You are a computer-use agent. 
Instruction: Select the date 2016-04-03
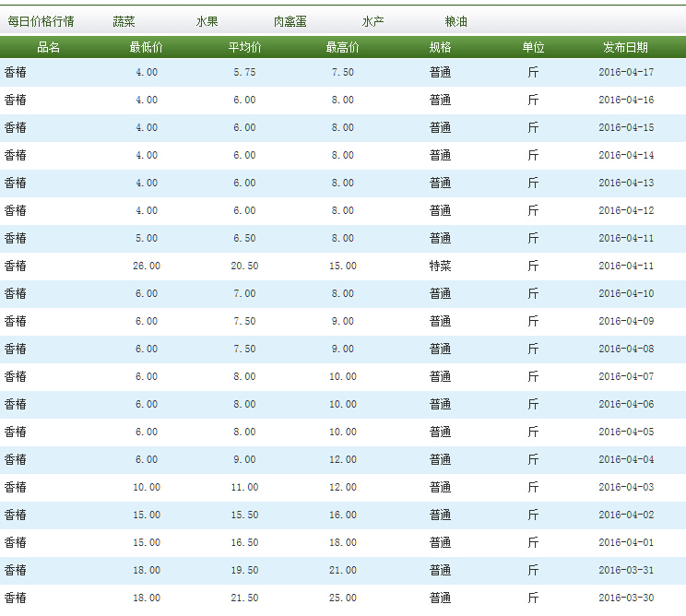tap(626, 487)
